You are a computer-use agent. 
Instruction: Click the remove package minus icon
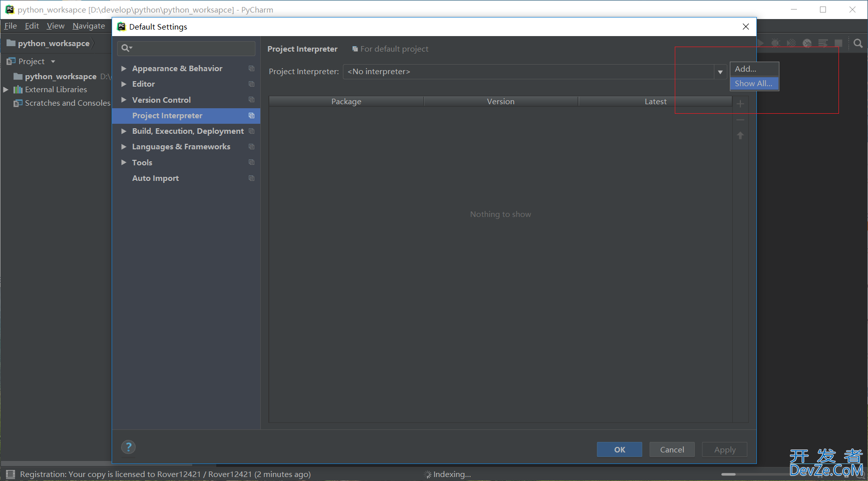[740, 120]
